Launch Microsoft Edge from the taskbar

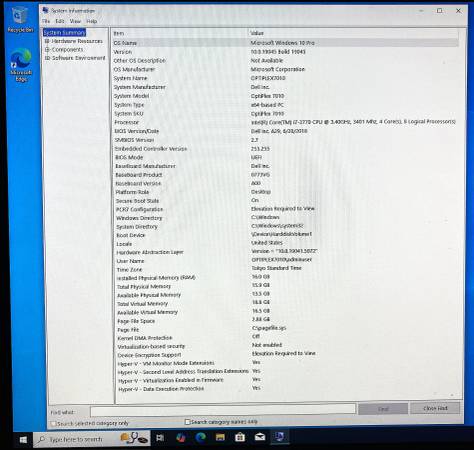point(200,437)
